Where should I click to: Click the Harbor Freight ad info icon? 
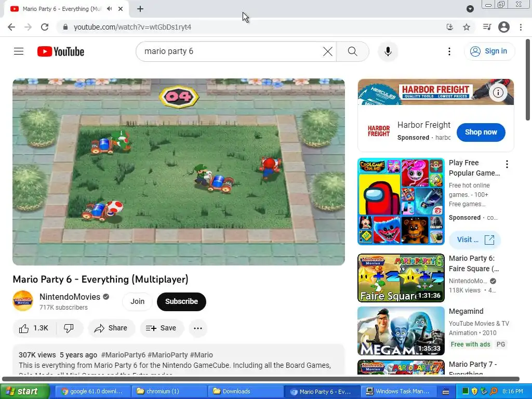pos(498,92)
